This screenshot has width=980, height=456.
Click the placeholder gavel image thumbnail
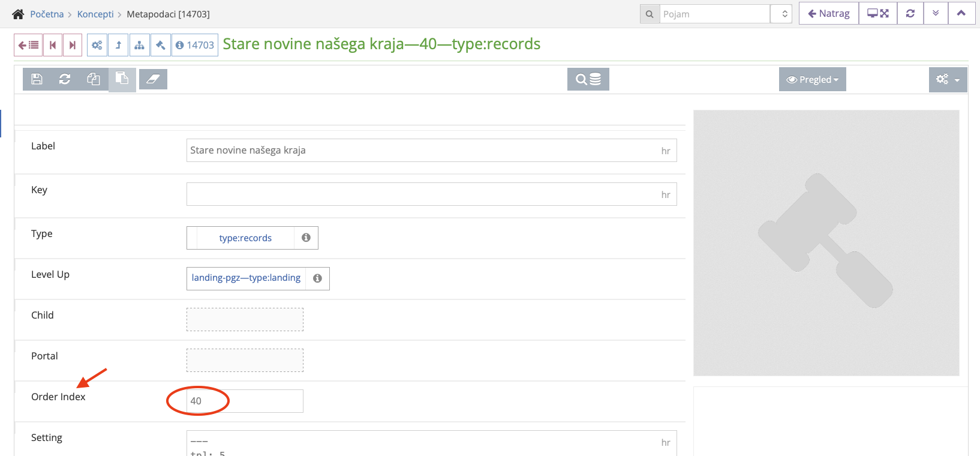[x=826, y=243]
